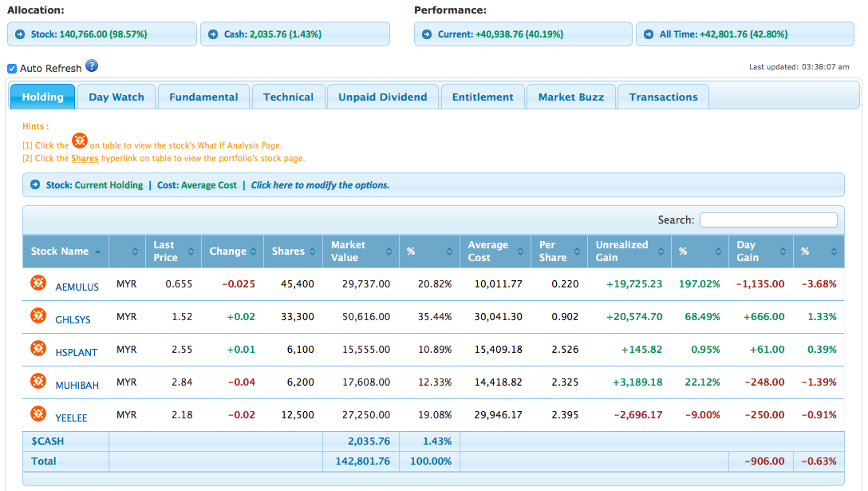This screenshot has width=868, height=491.
Task: Sort table by Last Price column
Action: tap(172, 251)
